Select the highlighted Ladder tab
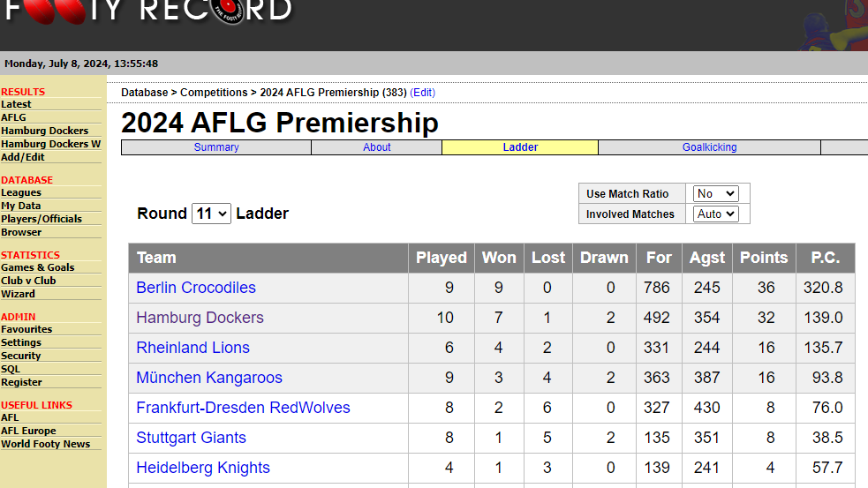The height and width of the screenshot is (488, 868). tap(520, 147)
